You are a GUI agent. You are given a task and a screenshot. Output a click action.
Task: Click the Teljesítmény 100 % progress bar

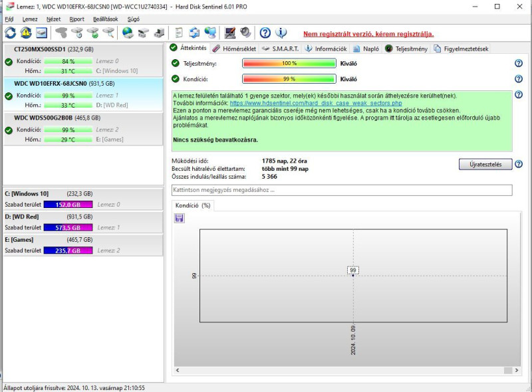pyautogui.click(x=289, y=63)
